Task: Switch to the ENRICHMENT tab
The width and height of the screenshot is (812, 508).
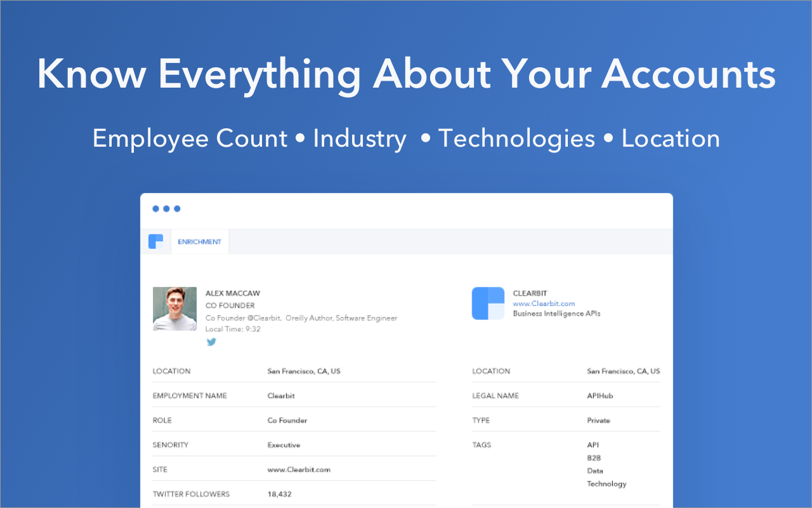Action: [200, 241]
